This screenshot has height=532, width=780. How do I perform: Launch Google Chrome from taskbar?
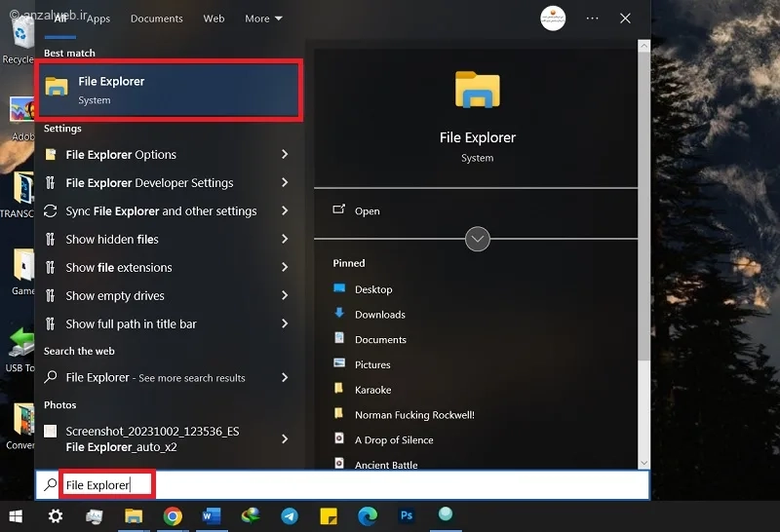[x=173, y=516]
